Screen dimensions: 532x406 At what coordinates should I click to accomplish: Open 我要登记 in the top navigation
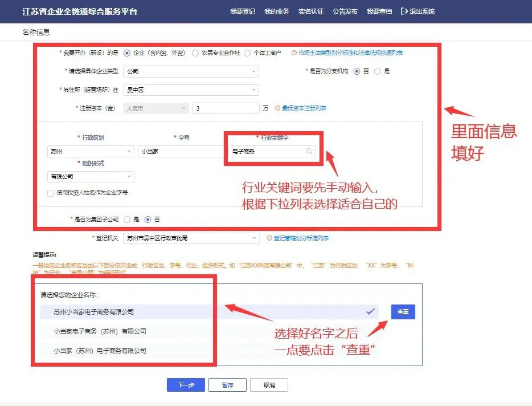242,11
